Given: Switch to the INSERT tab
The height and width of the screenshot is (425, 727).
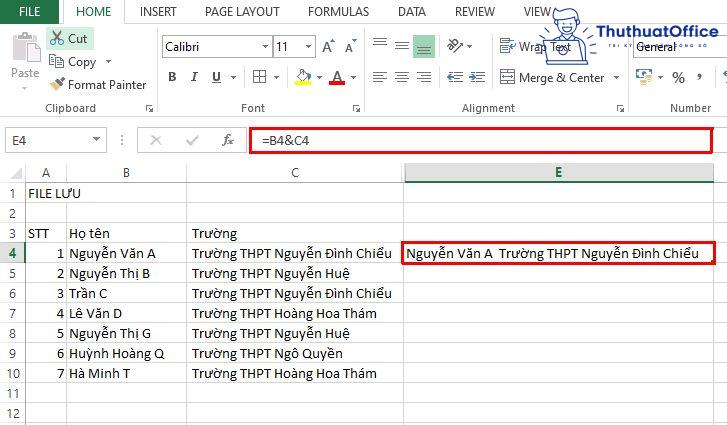Looking at the screenshot, I should point(158,12).
